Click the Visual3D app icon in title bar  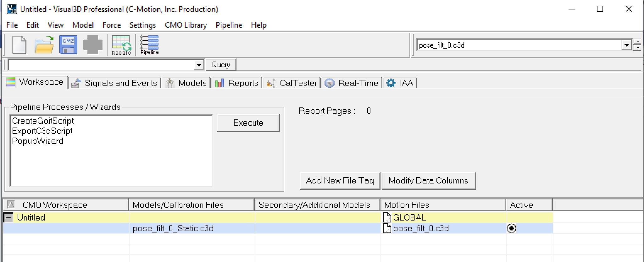coord(12,9)
